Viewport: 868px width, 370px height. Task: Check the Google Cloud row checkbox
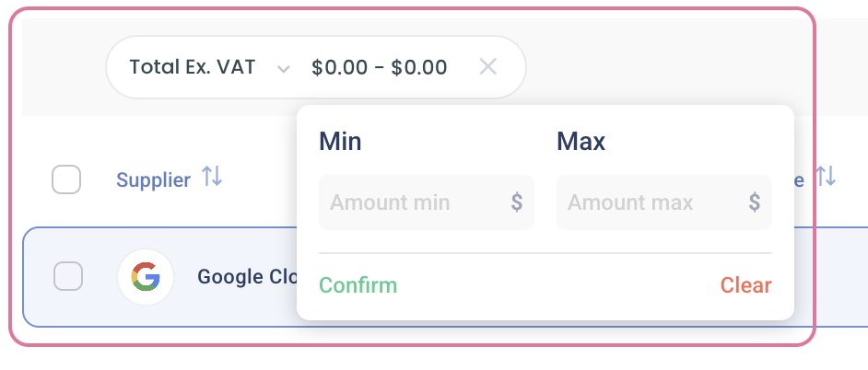click(x=68, y=276)
